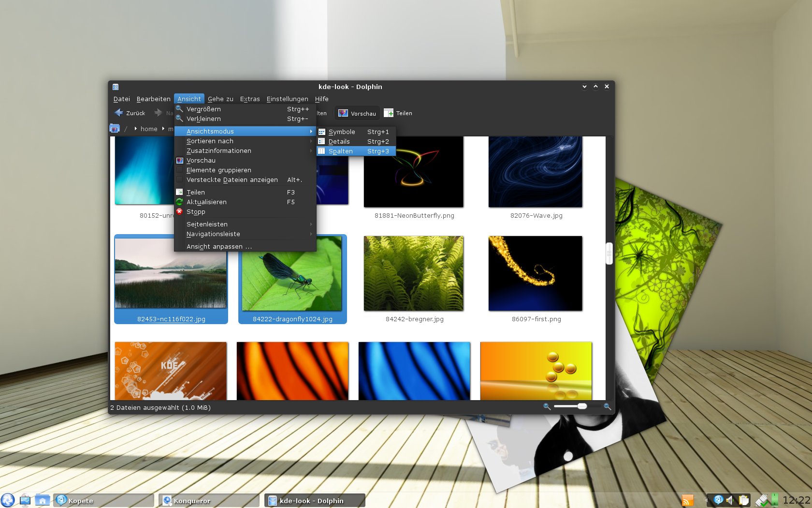Expand the Seitenleisten submenu
The height and width of the screenshot is (508, 812).
point(245,224)
